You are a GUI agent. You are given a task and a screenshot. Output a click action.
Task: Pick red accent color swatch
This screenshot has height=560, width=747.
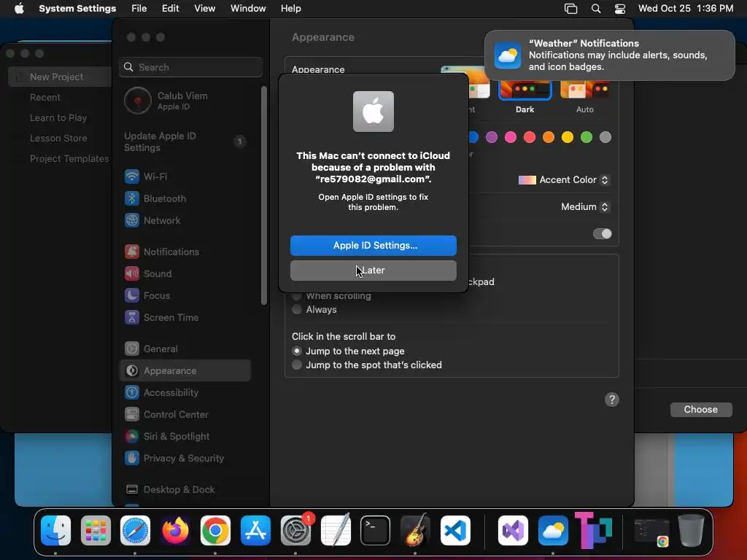point(530,138)
